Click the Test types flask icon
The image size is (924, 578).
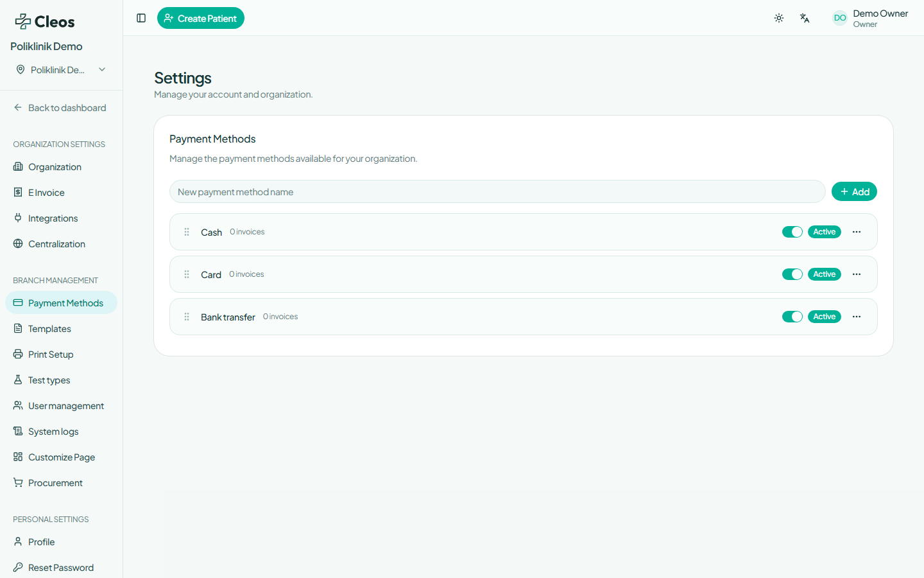click(18, 380)
